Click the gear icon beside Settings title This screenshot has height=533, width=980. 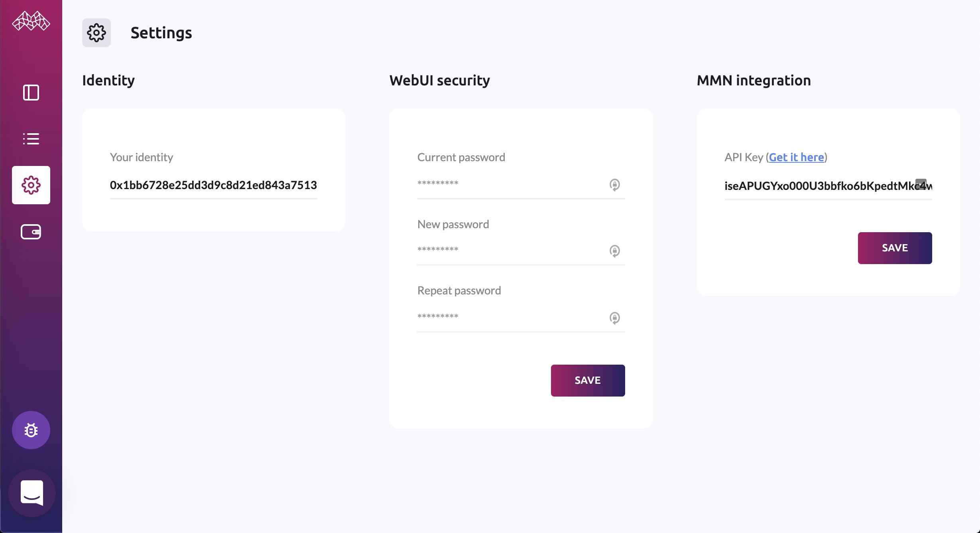(x=96, y=33)
